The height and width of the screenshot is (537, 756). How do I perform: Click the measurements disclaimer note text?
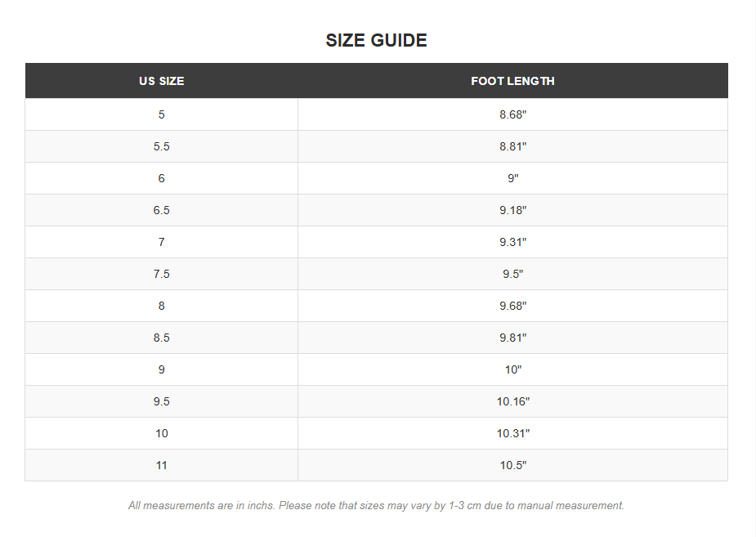point(376,505)
